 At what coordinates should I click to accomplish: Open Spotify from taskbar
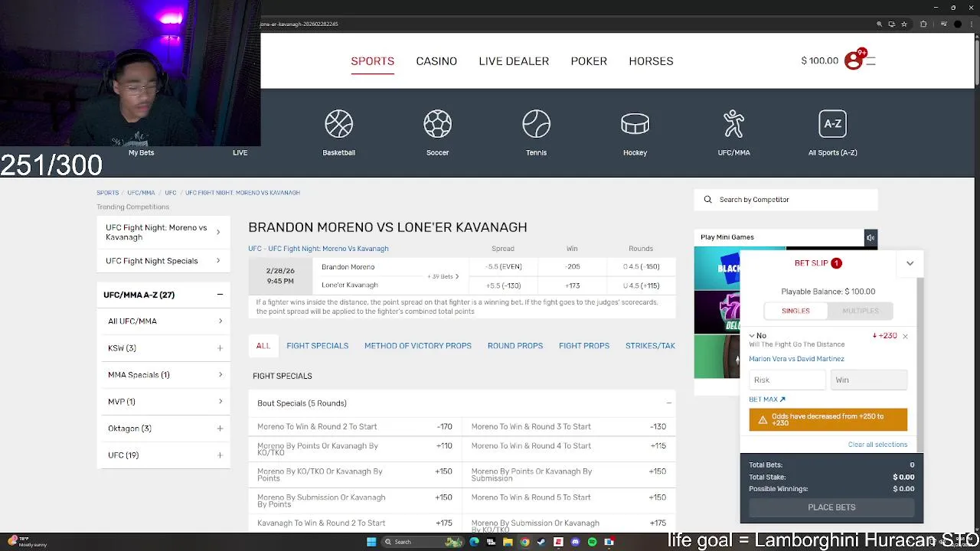point(592,542)
